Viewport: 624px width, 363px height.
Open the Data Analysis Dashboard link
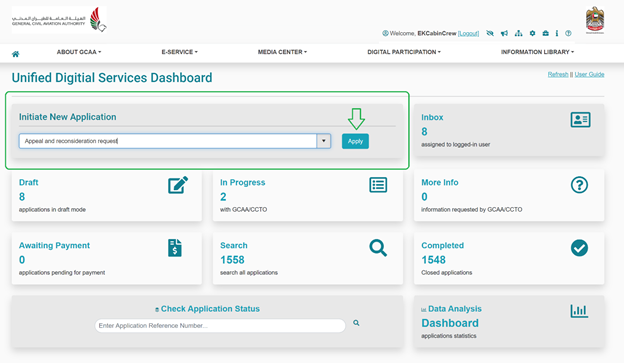click(x=450, y=323)
